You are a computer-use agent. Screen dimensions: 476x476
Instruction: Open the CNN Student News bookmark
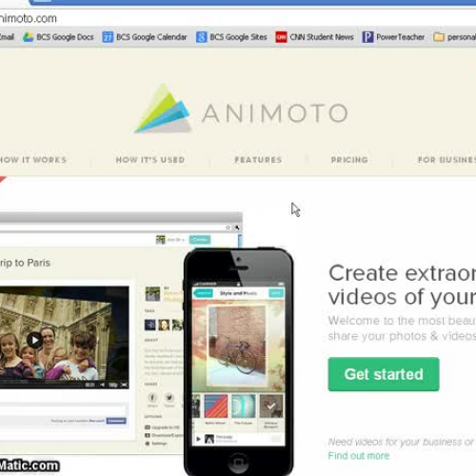point(314,37)
